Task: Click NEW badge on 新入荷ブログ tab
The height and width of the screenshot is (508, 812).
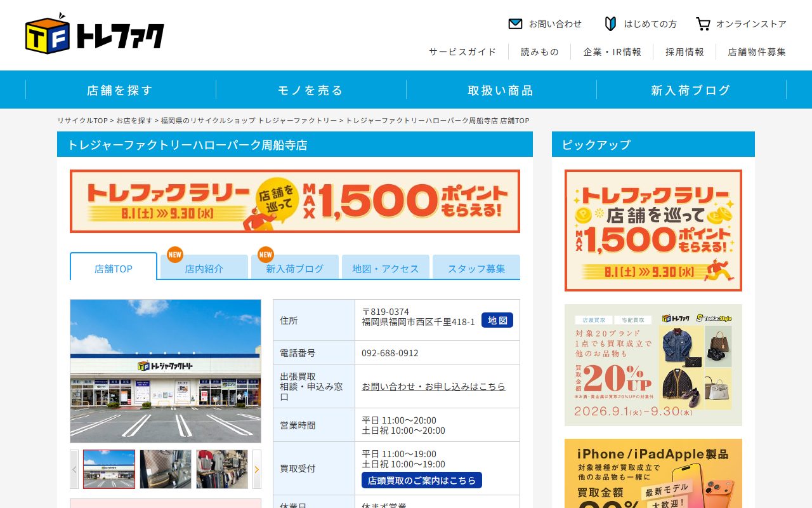Action: coord(266,255)
